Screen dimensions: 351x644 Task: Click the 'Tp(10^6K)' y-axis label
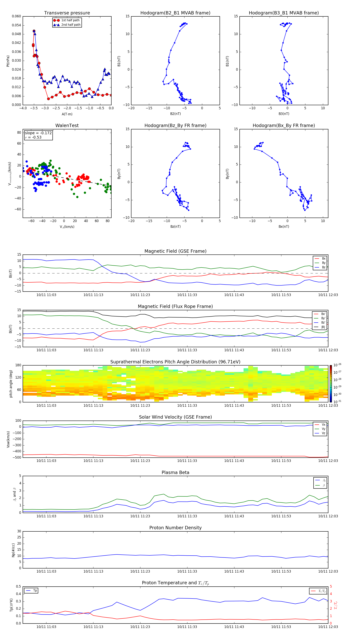coord(11,605)
